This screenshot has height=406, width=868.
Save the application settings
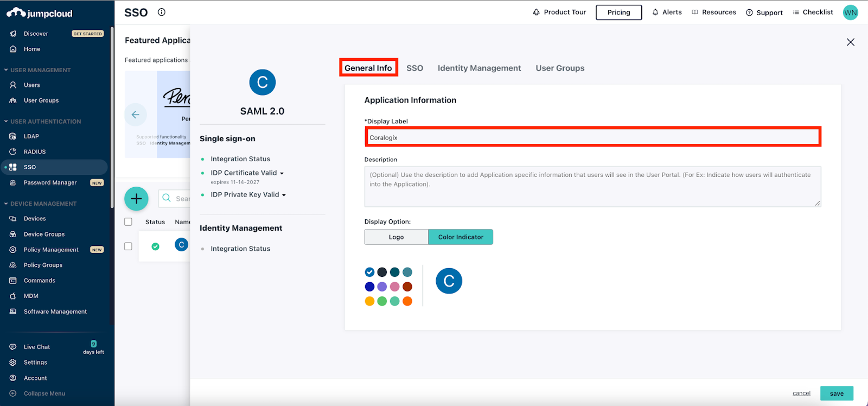837,394
